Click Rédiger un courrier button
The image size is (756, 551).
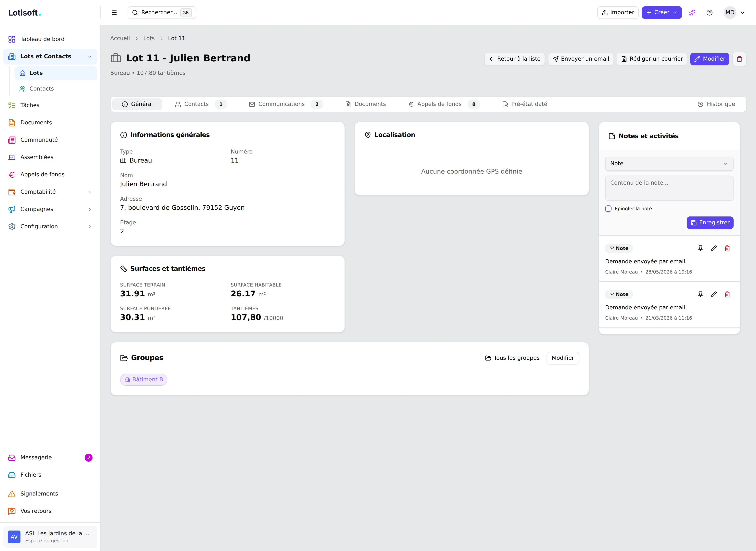652,59
